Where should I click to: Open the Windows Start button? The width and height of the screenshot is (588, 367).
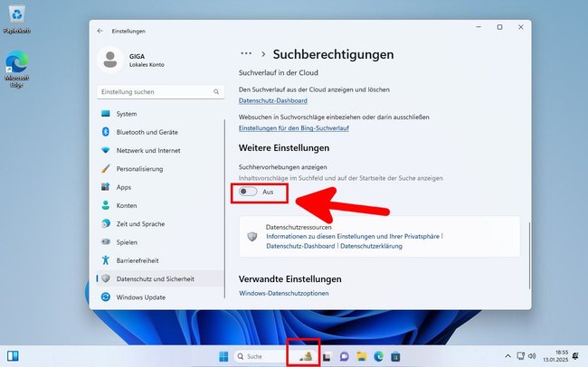pyautogui.click(x=223, y=356)
